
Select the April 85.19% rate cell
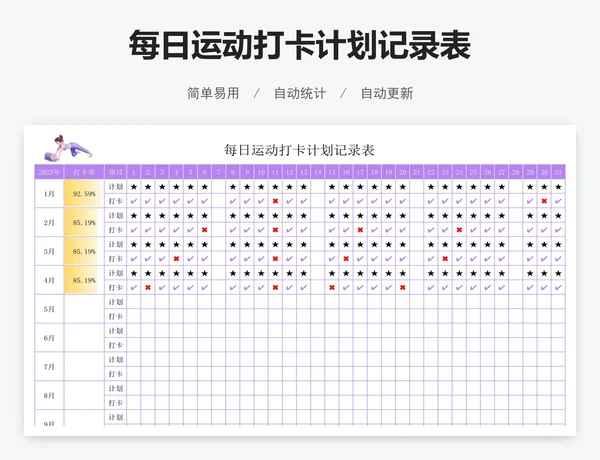click(x=84, y=280)
